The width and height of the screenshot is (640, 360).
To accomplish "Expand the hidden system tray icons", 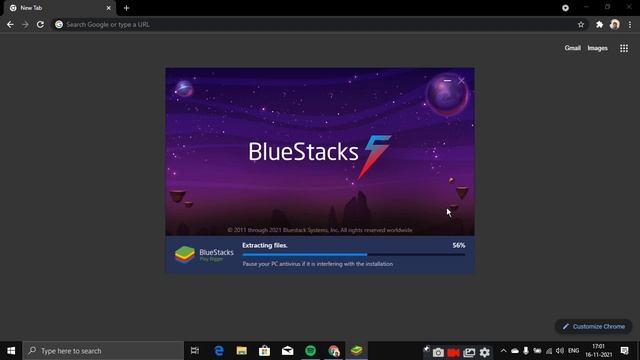I will click(503, 351).
